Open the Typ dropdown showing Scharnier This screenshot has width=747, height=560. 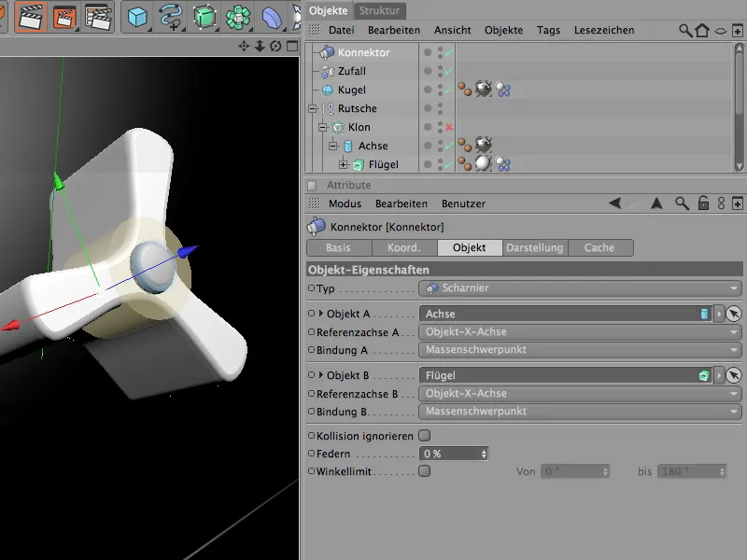pyautogui.click(x=579, y=288)
